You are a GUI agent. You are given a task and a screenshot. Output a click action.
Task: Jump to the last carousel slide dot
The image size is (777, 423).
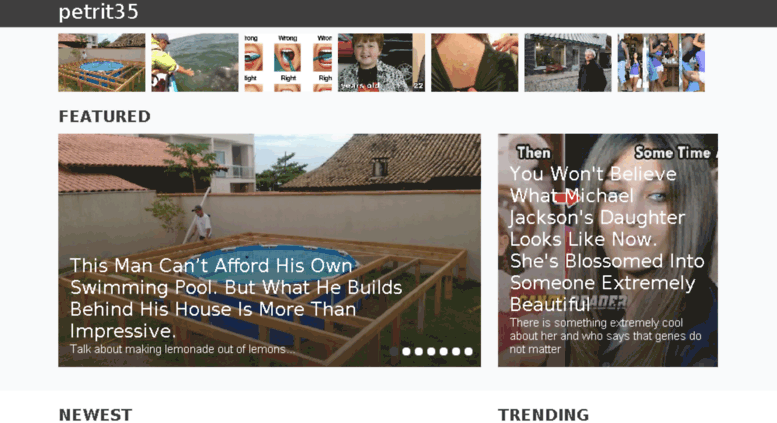[468, 351]
